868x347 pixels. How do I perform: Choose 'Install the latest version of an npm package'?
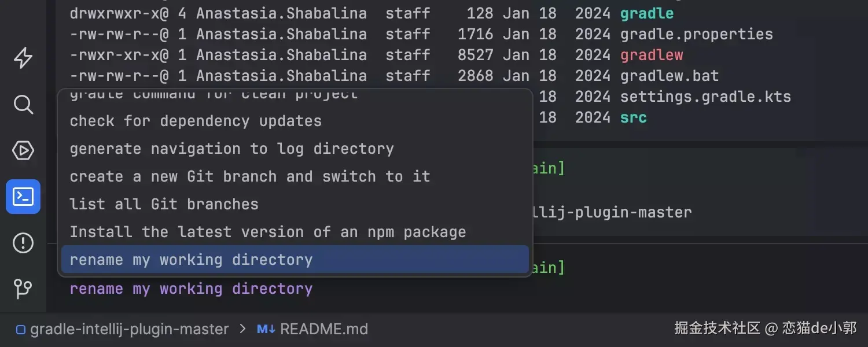[x=267, y=232]
